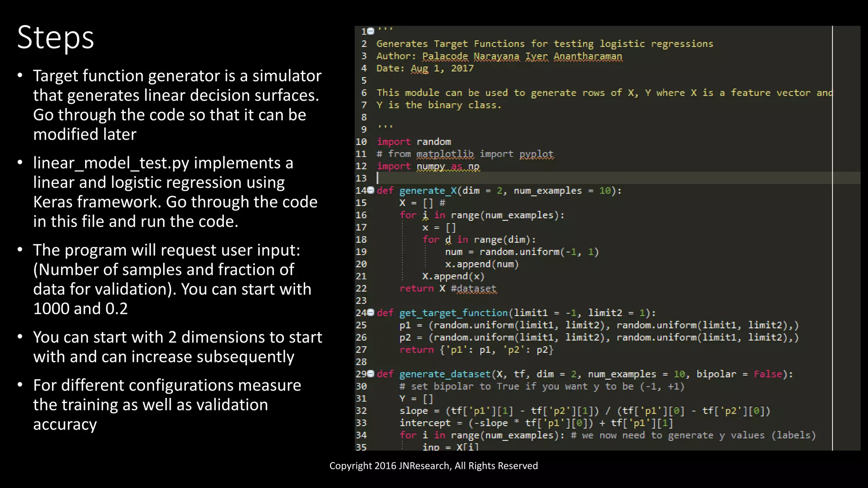Click the 'Copyright 2016 JNResearch' footer text
The image size is (868, 488).
tap(434, 466)
